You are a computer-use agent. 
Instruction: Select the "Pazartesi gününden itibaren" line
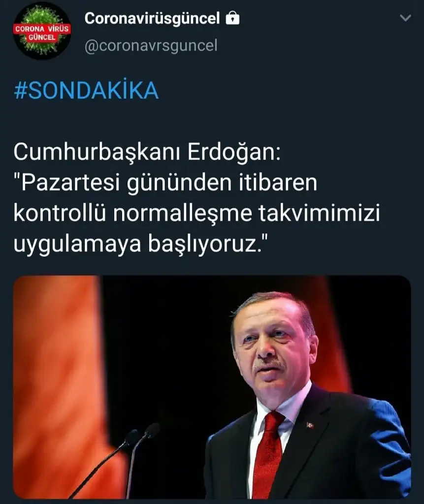165,182
